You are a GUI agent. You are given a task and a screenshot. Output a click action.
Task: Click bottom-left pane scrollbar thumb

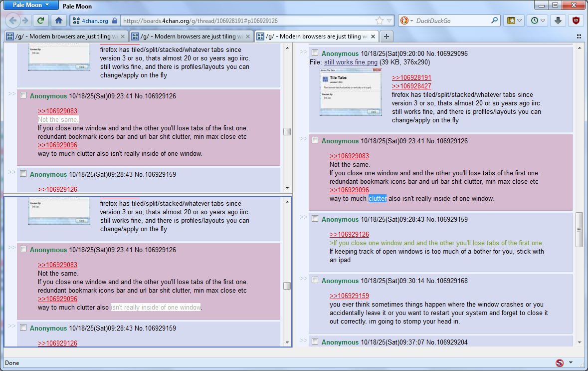point(287,286)
